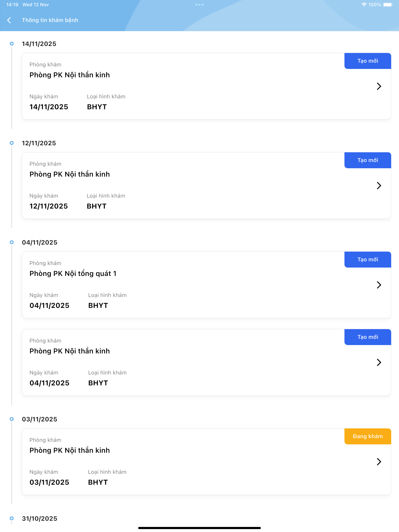Click Tạo mới on Nội tổng quát 1 card
Screen dimensions: 399x532
368,260
